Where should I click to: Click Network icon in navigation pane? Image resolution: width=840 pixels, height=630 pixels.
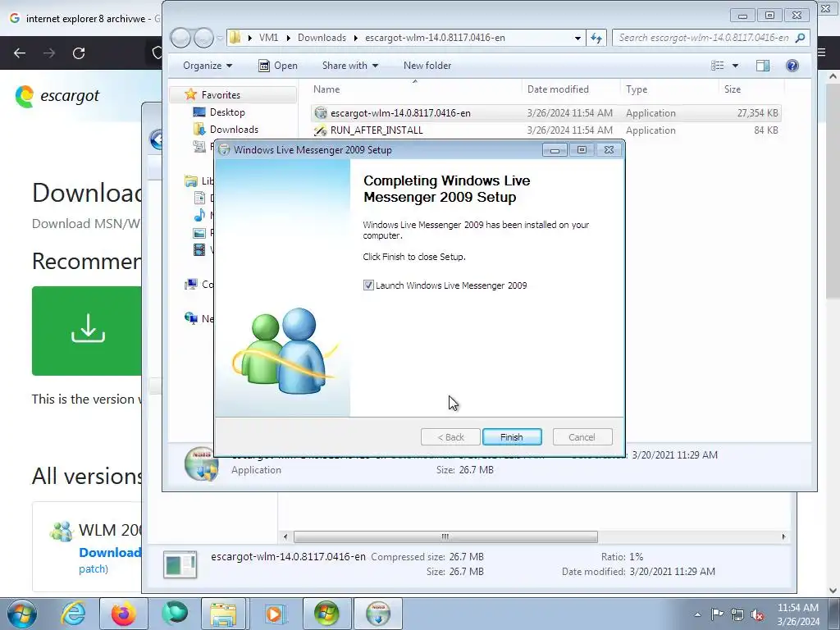coord(190,319)
